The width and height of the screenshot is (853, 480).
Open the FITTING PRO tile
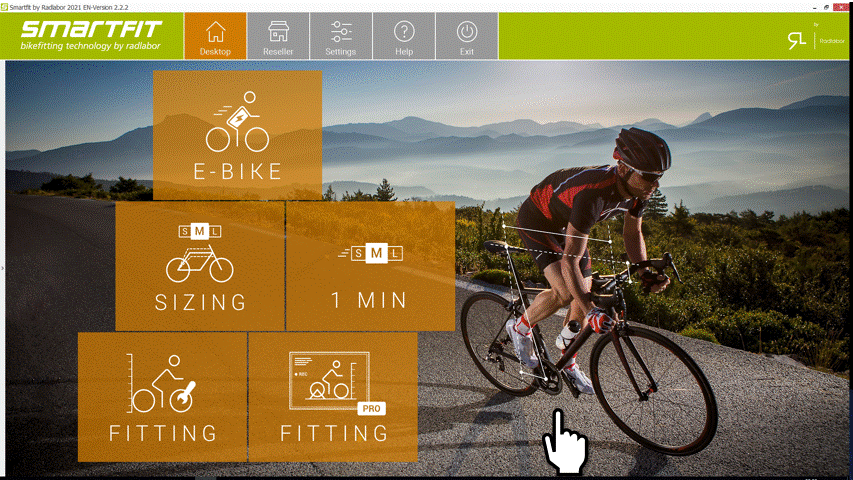click(333, 397)
